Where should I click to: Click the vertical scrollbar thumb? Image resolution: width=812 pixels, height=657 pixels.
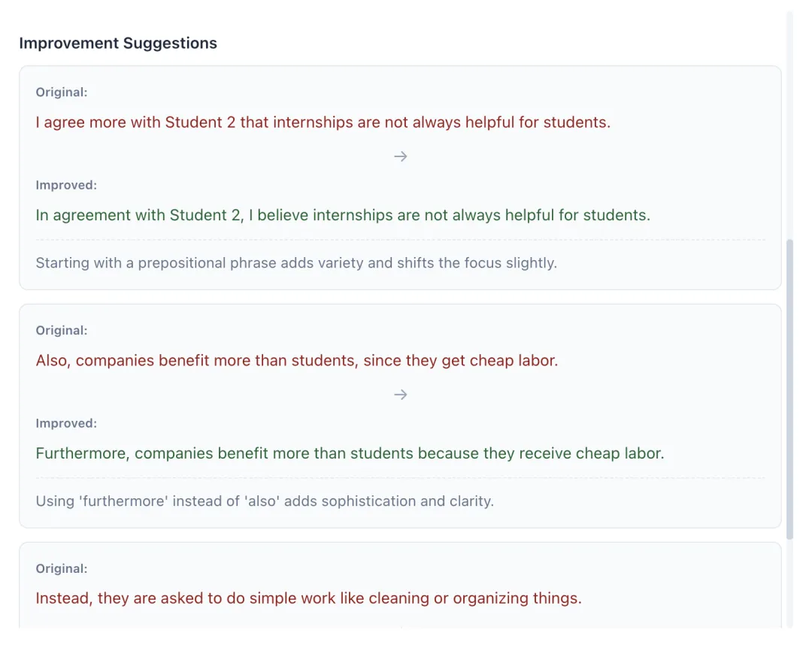[789, 389]
